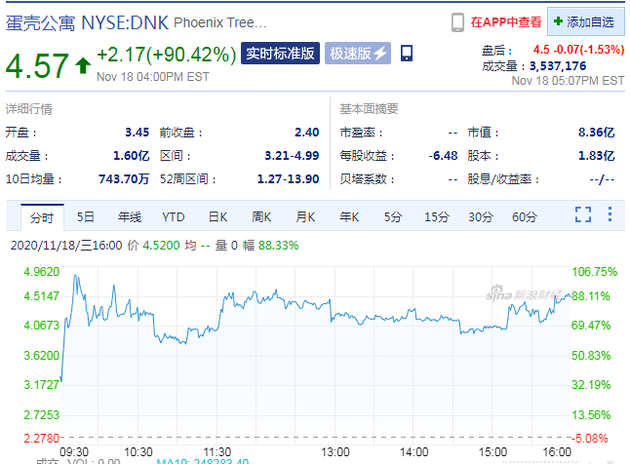Click the 10-day average volume 743.70万
Viewport: 630px width, 464px height.
pos(124,179)
